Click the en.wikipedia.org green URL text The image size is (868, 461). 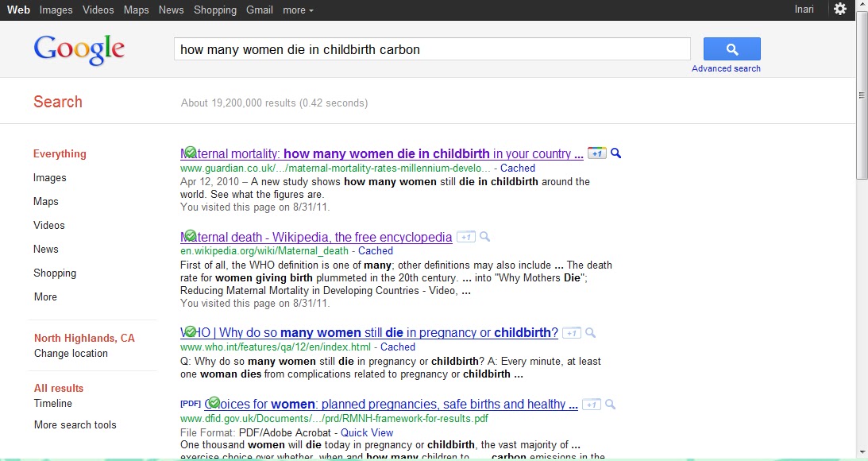click(x=264, y=251)
